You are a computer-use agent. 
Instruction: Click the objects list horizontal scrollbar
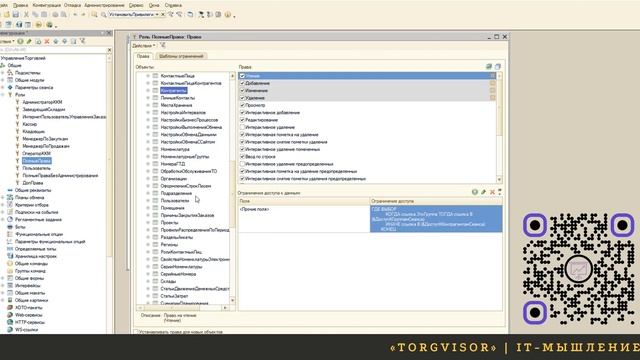tap(182, 308)
